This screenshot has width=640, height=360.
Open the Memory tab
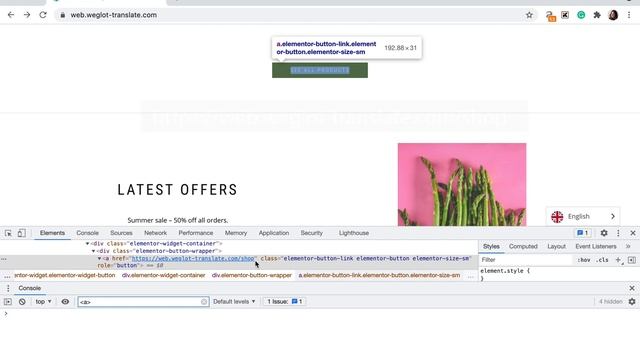coord(236,233)
